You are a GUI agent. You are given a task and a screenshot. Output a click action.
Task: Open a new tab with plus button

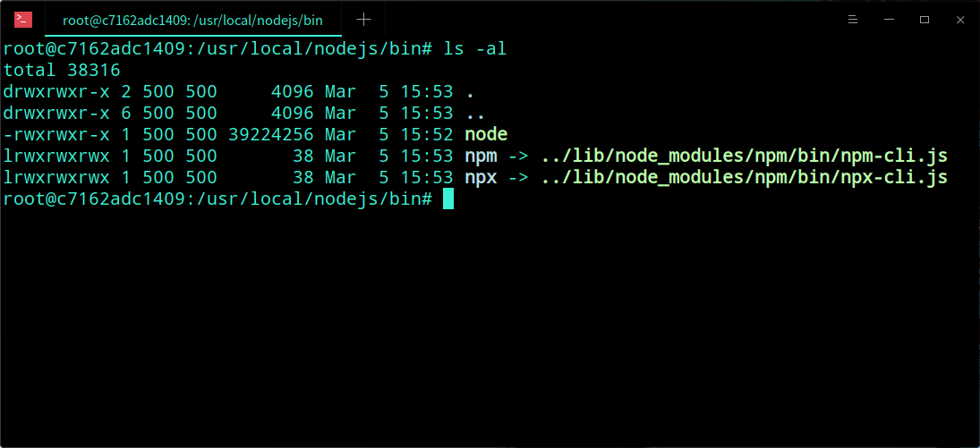363,19
